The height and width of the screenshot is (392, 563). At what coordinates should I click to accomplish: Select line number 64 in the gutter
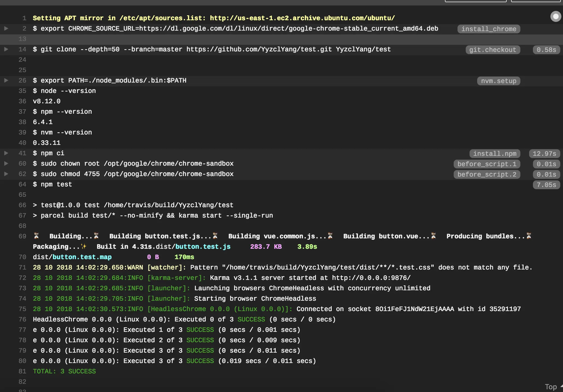(x=22, y=185)
